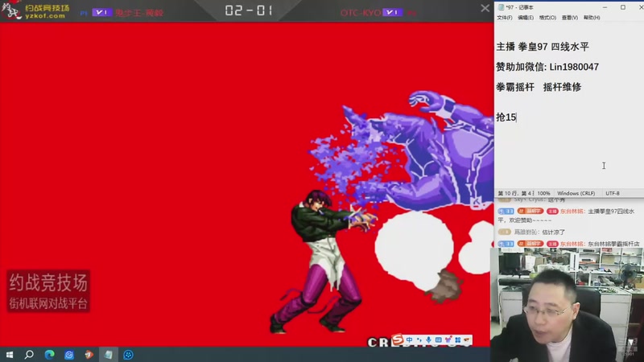
Task: Click the line 主播 拳皇97 四线水平
Action: (543, 47)
